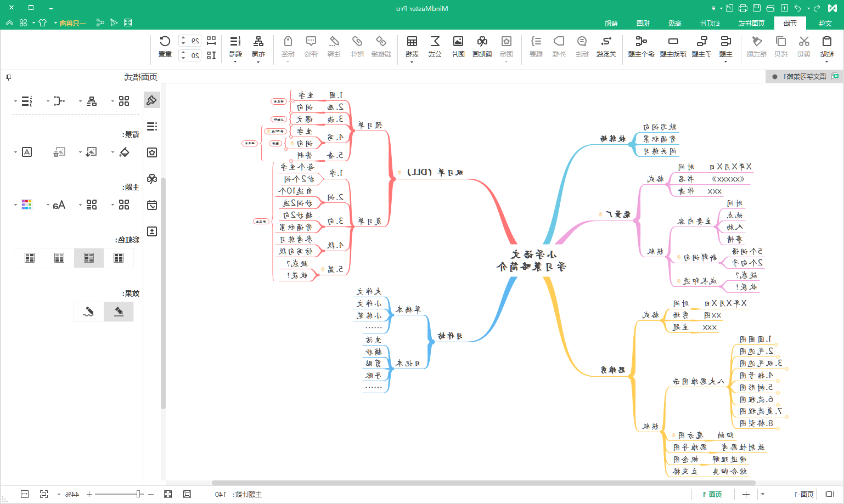Viewport: 844px width, 504px height.
Task: Click the Reset (重置) spacing icon
Action: pos(165,42)
